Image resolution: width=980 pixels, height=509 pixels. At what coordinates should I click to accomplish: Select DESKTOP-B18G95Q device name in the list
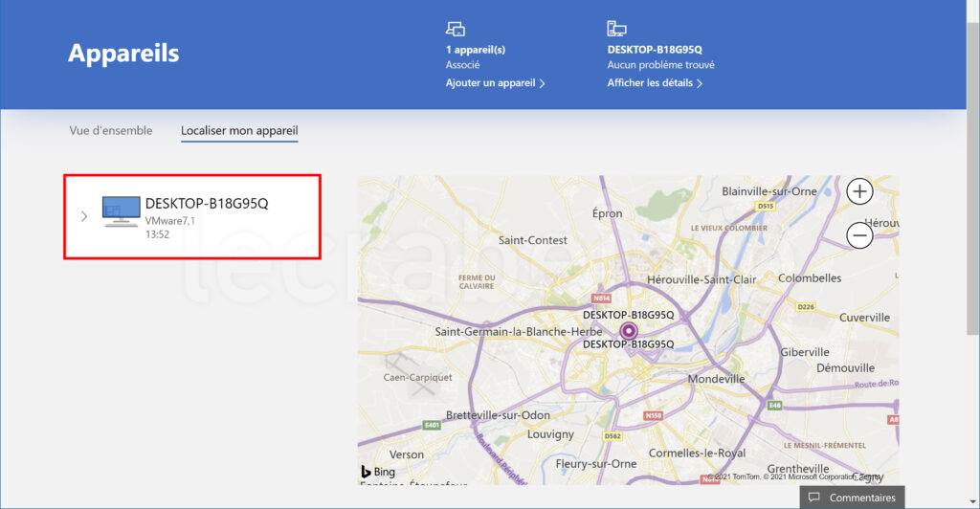(207, 204)
